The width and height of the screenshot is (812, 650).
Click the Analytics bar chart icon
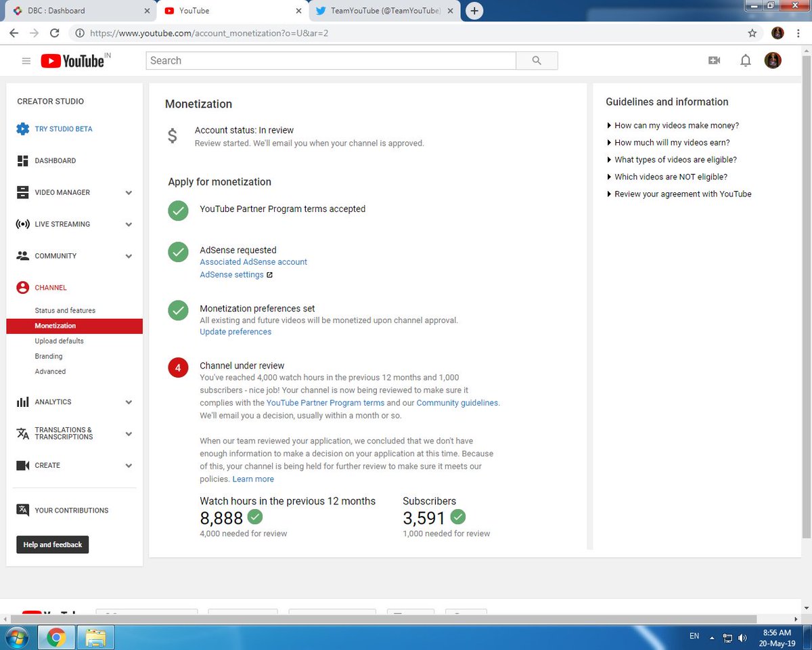point(22,402)
